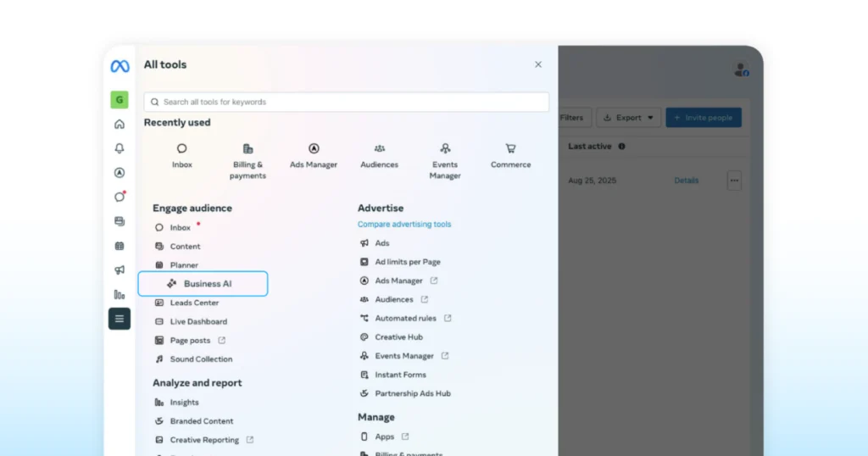Close the All tools panel
Screen dimensions: 868x456
pos(538,64)
